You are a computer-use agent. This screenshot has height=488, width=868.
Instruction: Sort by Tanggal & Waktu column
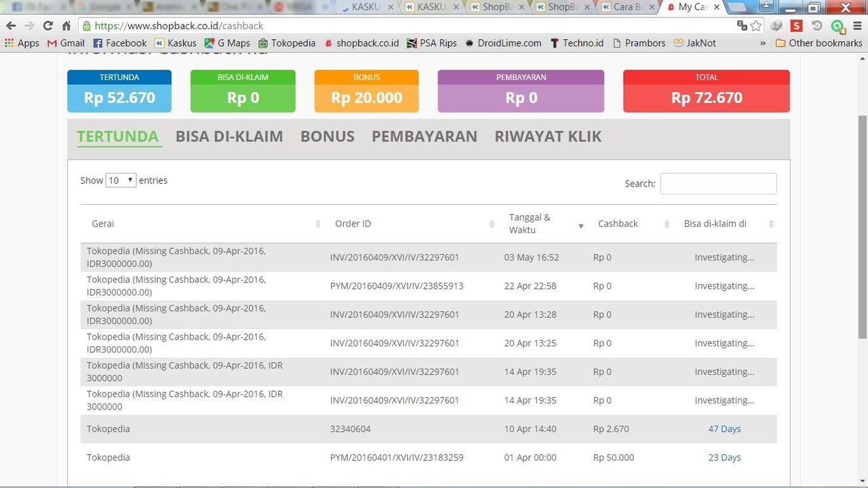pyautogui.click(x=543, y=224)
